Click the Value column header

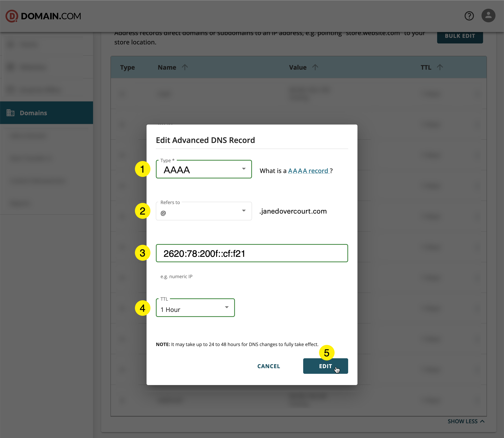pos(298,67)
